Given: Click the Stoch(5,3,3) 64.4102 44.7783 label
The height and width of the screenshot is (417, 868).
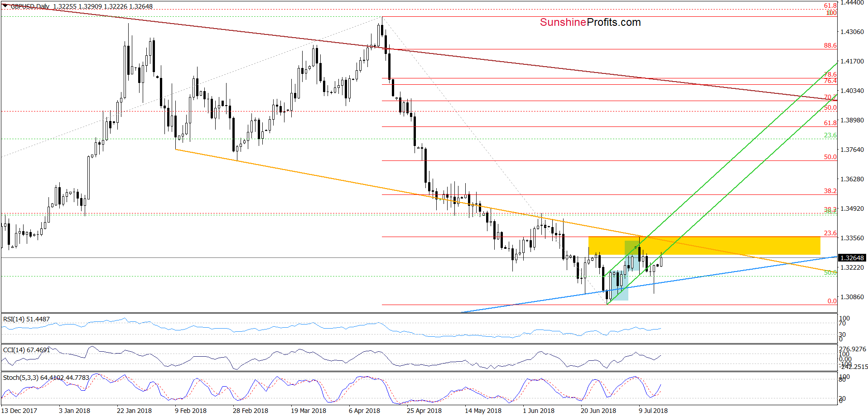Looking at the screenshot, I should [x=46, y=377].
